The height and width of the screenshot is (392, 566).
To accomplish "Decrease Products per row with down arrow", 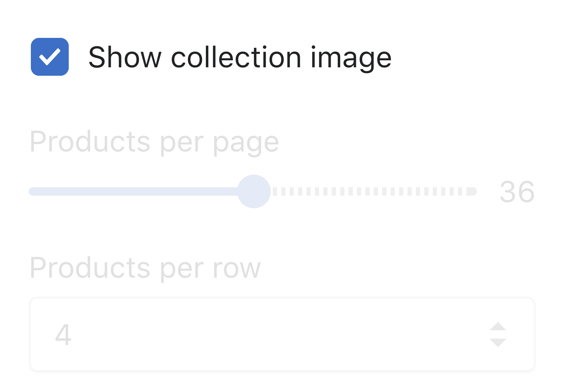I will (x=498, y=343).
